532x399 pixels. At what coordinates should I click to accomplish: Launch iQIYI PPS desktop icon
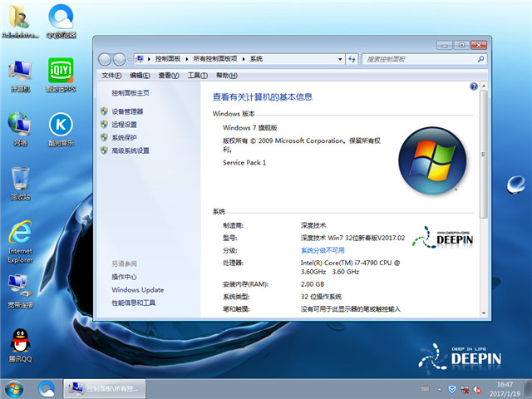[61, 75]
